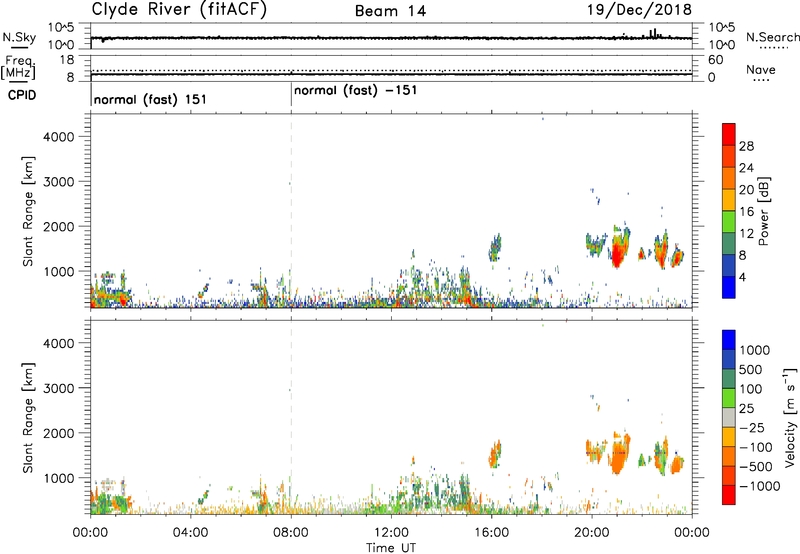Click the '16:00' time axis tick label
The height and width of the screenshot is (554, 800).
(x=491, y=533)
